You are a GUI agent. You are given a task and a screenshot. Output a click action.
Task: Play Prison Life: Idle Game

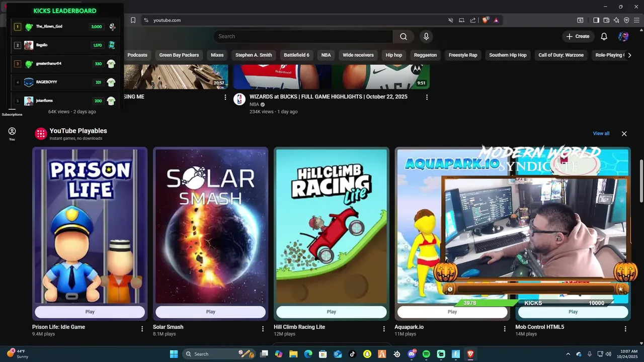click(90, 312)
